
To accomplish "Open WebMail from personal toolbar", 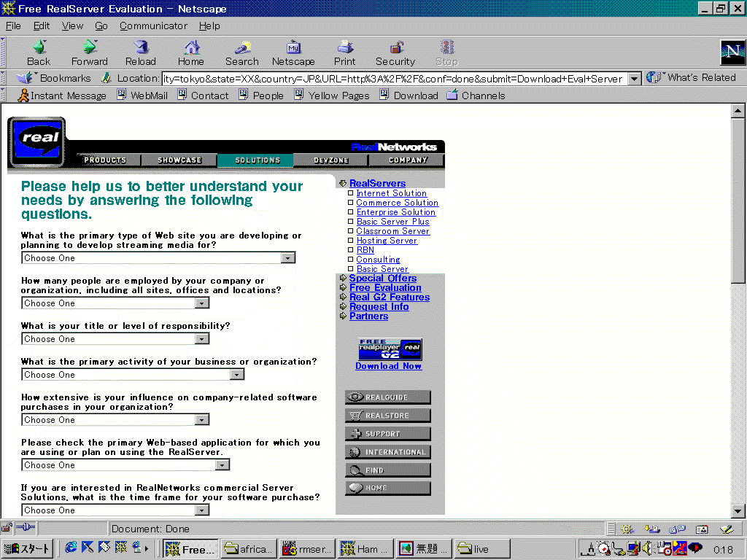I will tap(142, 96).
